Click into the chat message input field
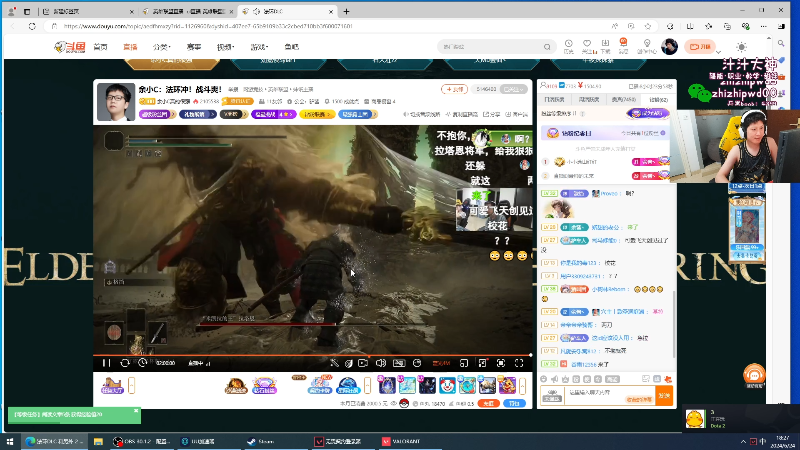The height and width of the screenshot is (450, 800). pos(610,396)
